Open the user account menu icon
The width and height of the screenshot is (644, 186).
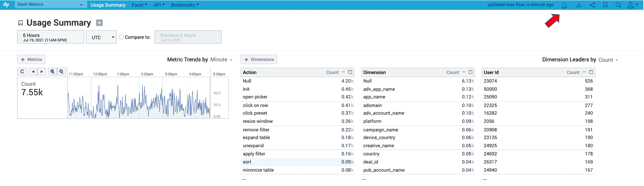(633, 5)
